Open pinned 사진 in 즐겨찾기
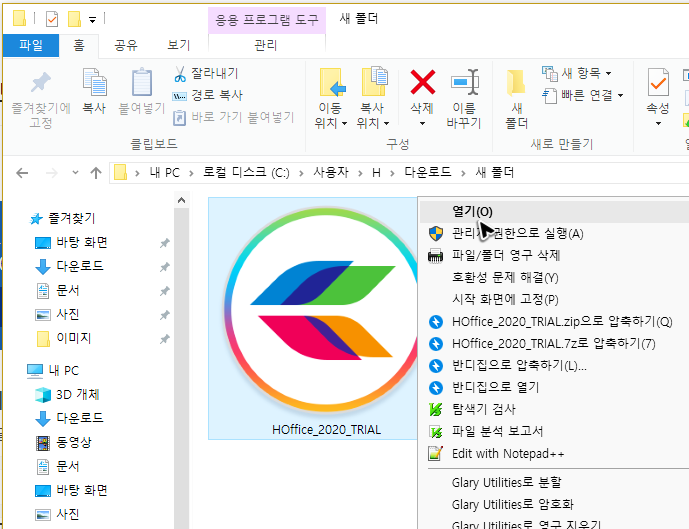The height and width of the screenshot is (529, 689). (x=68, y=315)
